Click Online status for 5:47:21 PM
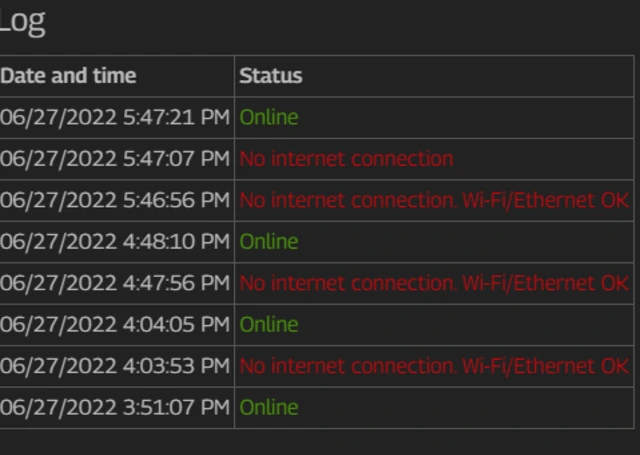 click(269, 118)
